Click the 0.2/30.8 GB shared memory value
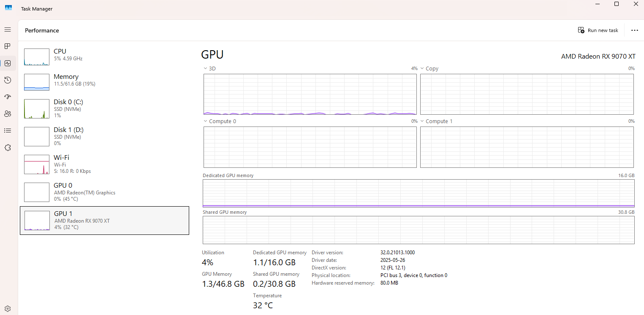The height and width of the screenshot is (315, 644). tap(274, 284)
